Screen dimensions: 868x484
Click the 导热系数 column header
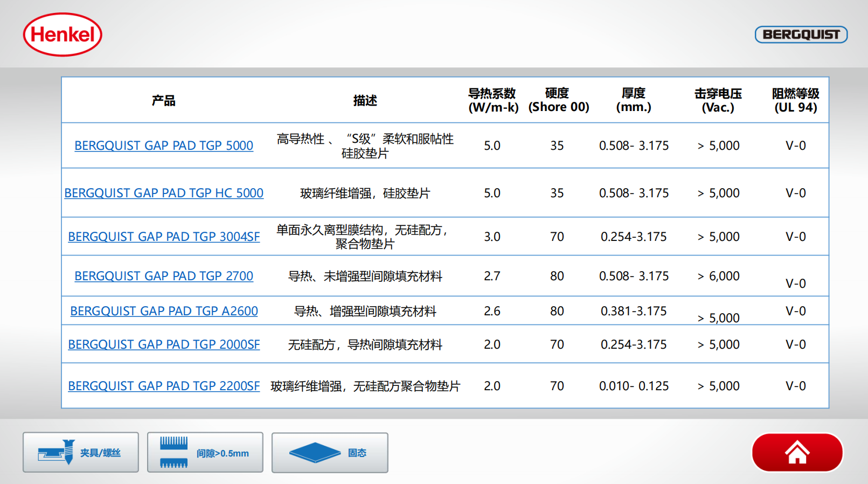click(492, 100)
